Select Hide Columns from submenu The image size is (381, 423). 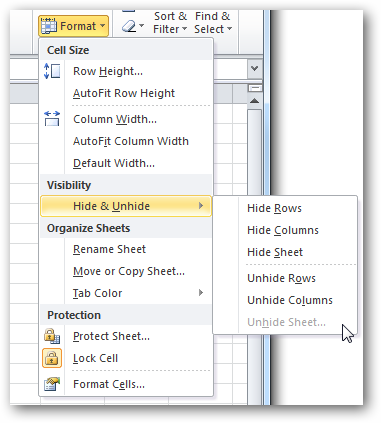[285, 230]
